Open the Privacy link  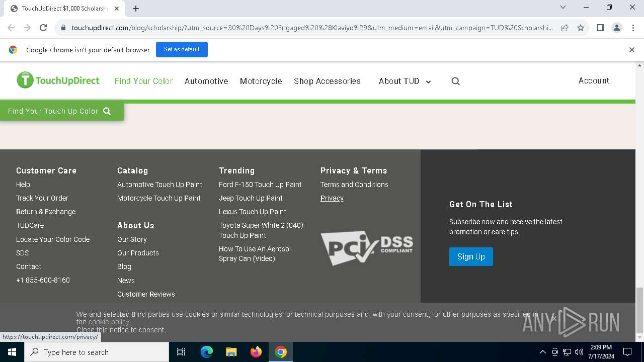(x=332, y=198)
